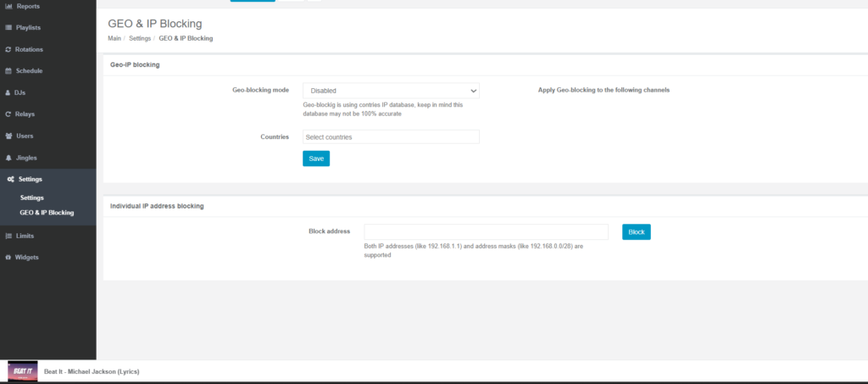Expand the Geo-blocking mode dropdown
The height and width of the screenshot is (384, 868).
391,91
